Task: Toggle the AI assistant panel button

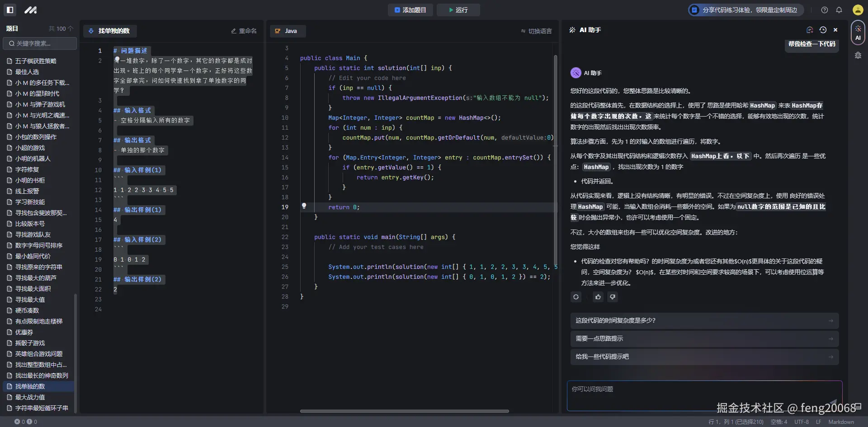Action: [x=858, y=32]
